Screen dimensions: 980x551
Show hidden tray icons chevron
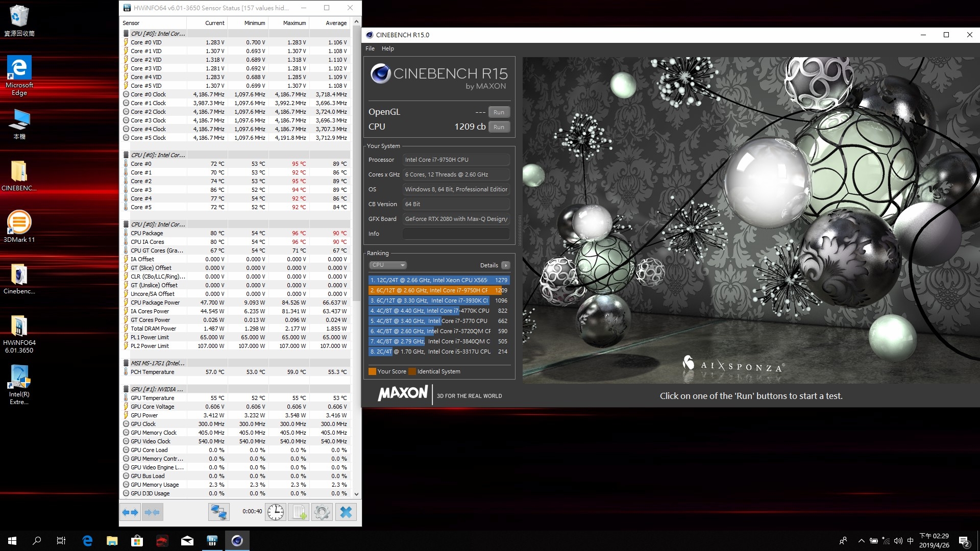click(x=862, y=541)
